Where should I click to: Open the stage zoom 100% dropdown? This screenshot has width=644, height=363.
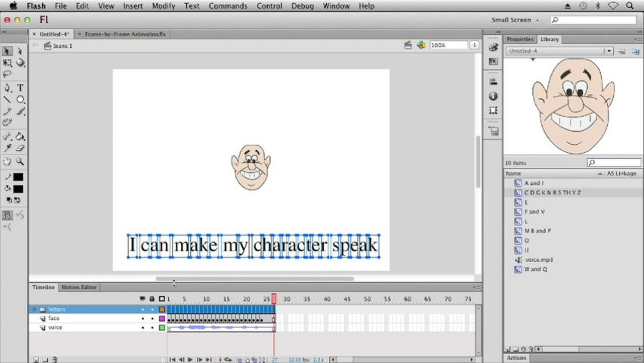pos(474,45)
